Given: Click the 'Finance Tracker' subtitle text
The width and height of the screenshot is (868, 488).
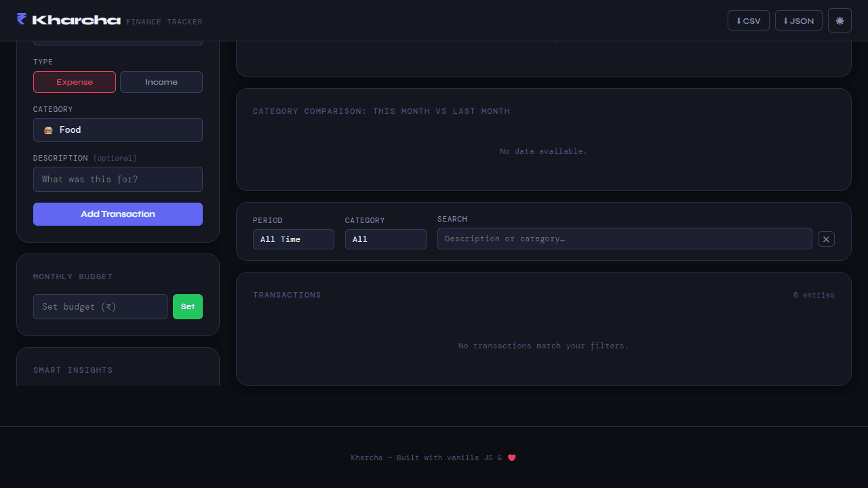Looking at the screenshot, I should [x=164, y=22].
